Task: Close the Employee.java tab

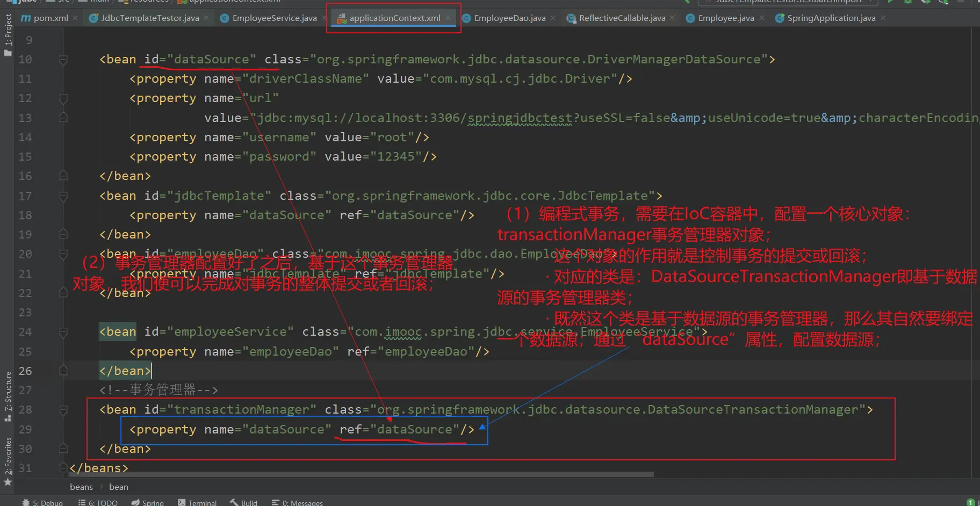Action: click(761, 18)
